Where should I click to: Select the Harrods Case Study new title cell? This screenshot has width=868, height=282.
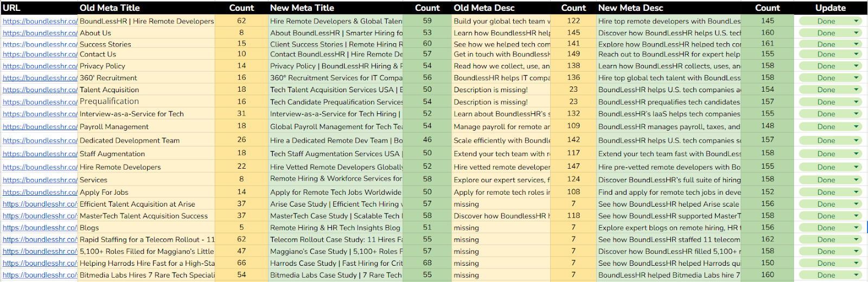(336, 264)
